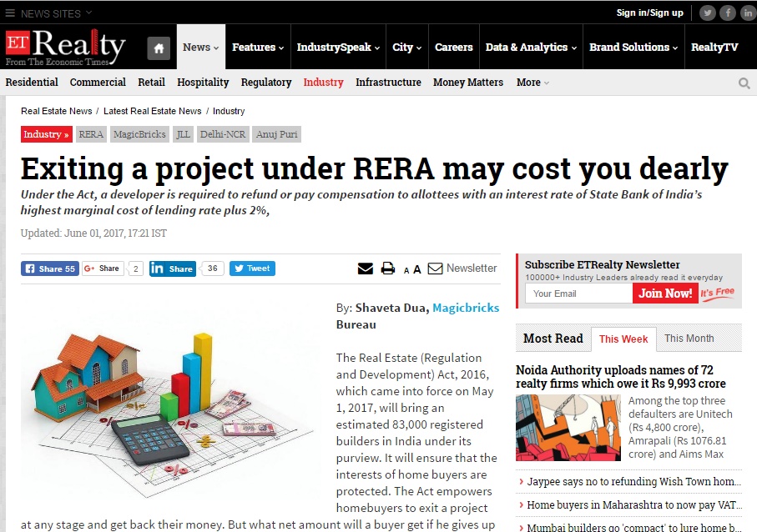Click the LinkedIn icon in top bar

748,13
